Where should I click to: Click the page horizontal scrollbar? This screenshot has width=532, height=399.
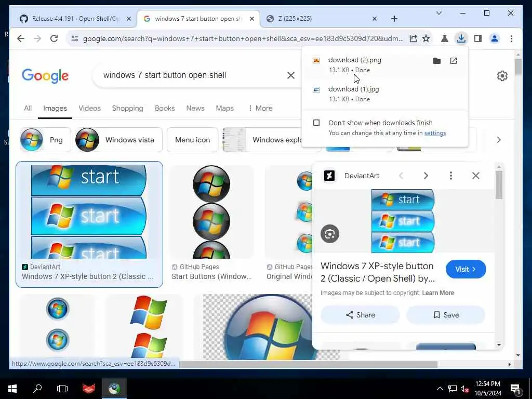tap(308, 364)
